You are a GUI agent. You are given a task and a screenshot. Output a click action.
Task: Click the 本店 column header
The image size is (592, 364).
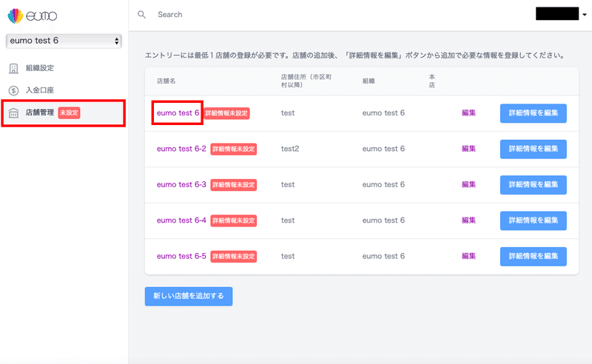click(x=432, y=81)
